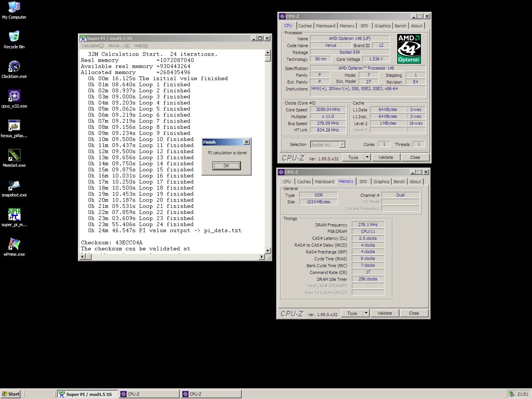Select the Memory tab in upper CPU-Z

coord(347,26)
